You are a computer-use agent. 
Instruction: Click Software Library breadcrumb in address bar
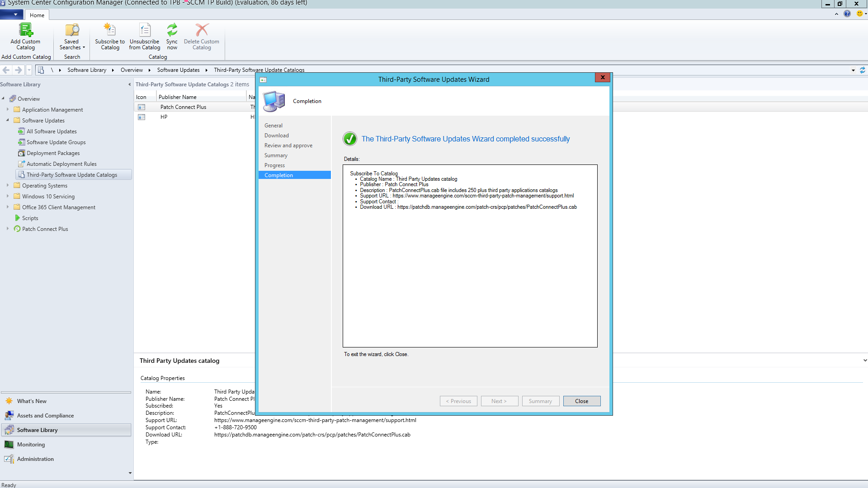click(x=87, y=70)
